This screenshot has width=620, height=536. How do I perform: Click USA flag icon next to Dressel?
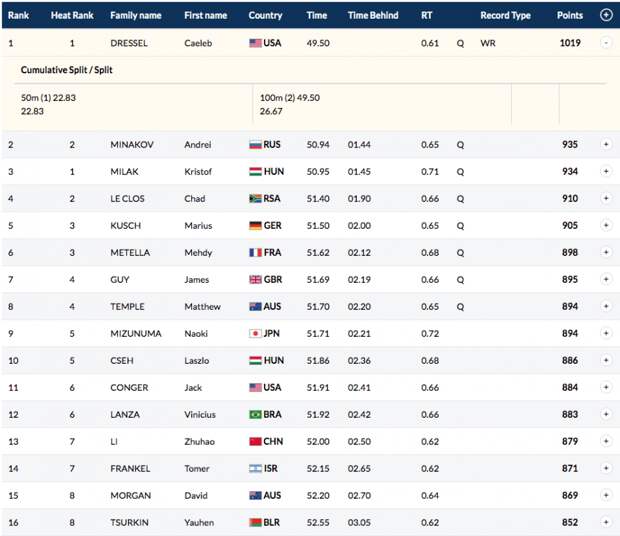pyautogui.click(x=255, y=44)
